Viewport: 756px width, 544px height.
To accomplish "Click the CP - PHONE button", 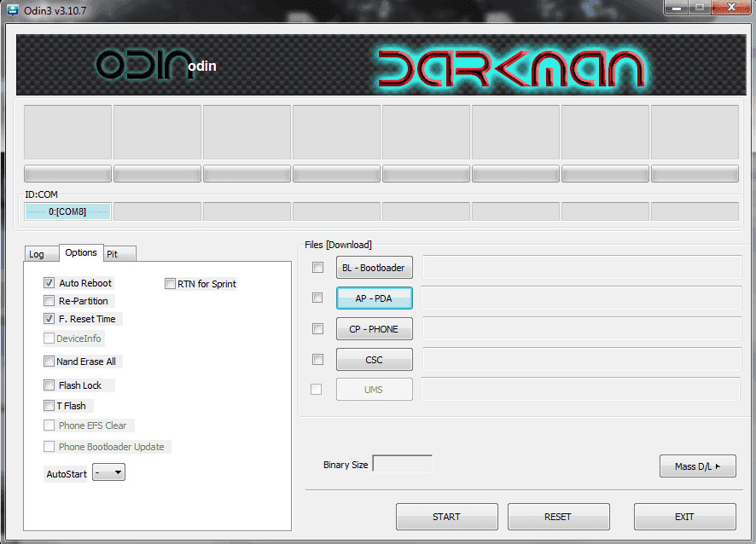I will tap(374, 329).
